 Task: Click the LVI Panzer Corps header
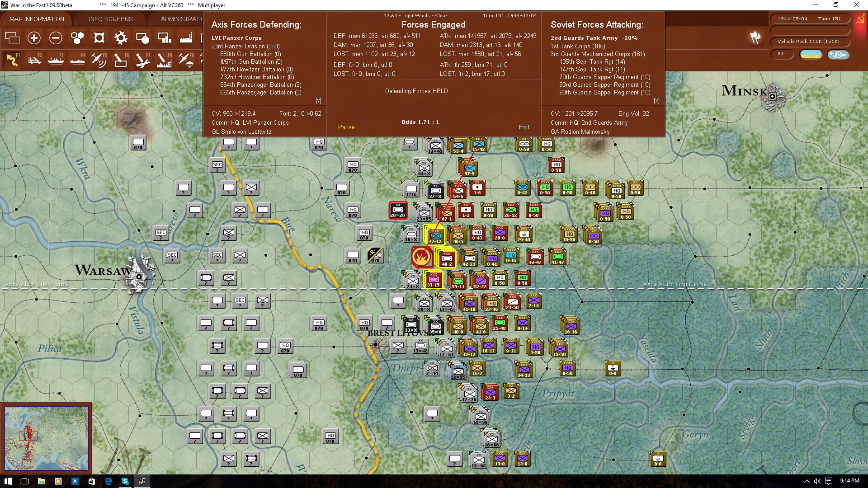[x=236, y=38]
